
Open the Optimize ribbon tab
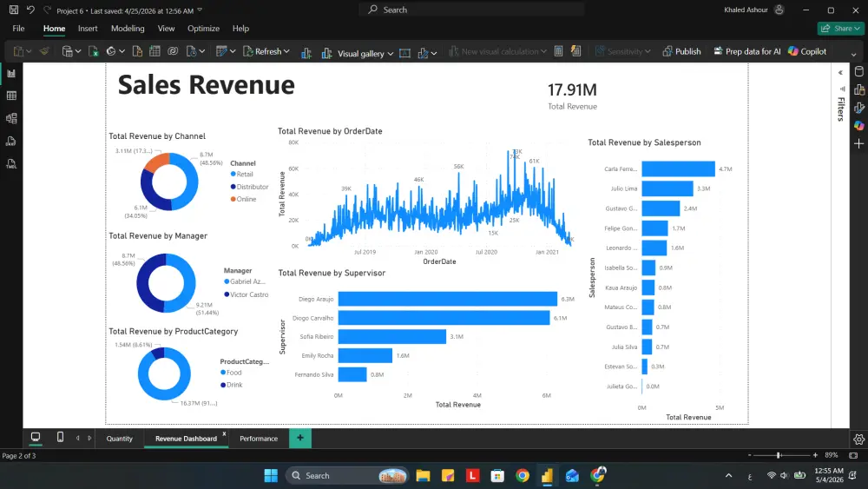point(203,29)
